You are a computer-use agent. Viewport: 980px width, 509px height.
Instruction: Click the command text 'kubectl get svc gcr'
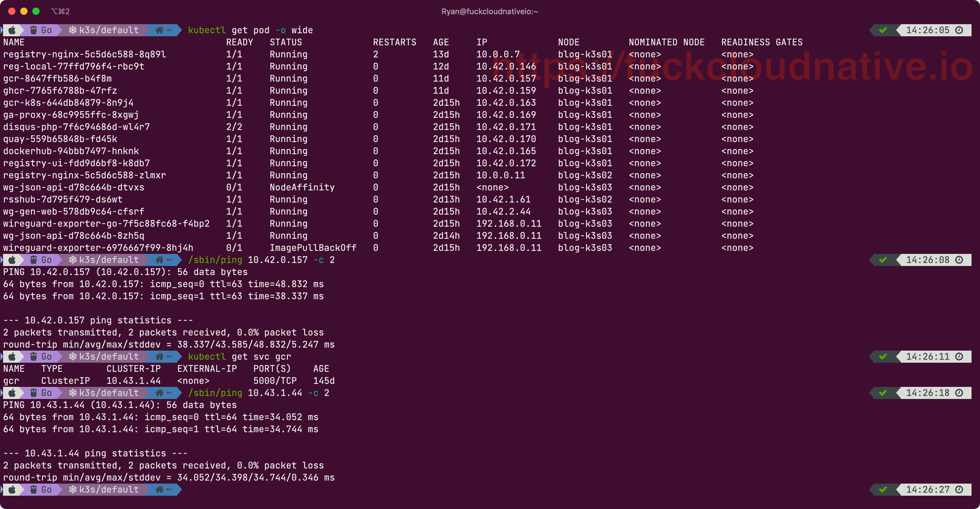click(240, 356)
